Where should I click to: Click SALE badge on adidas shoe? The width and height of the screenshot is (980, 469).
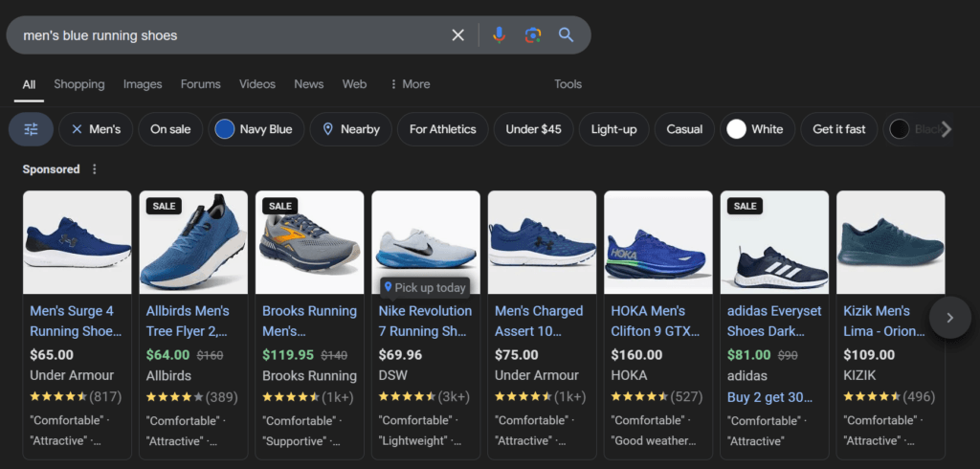coord(745,206)
